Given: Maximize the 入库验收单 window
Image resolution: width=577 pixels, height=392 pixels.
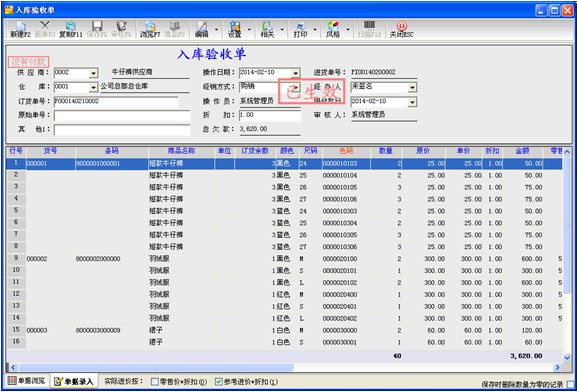Looking at the screenshot, I should pyautogui.click(x=554, y=10).
